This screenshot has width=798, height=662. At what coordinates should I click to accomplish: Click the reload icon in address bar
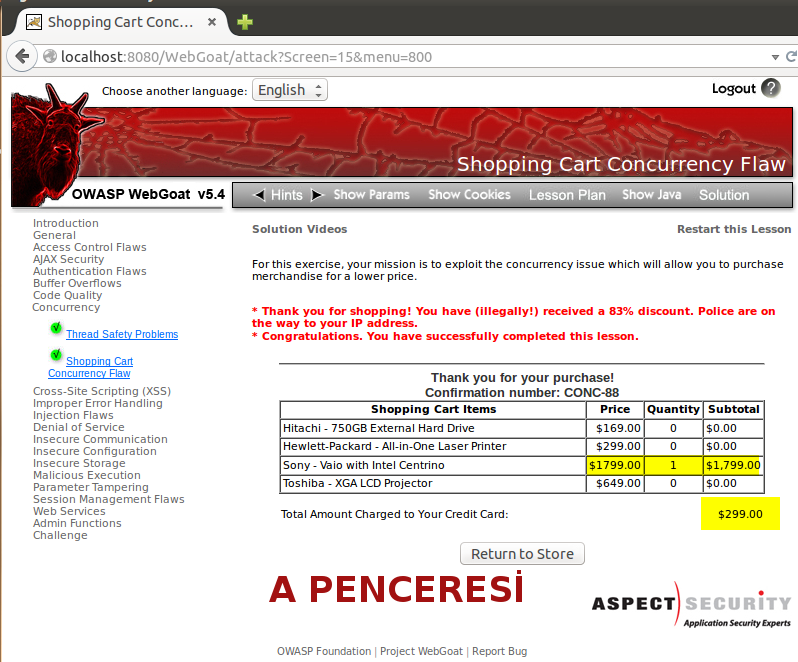(791, 56)
